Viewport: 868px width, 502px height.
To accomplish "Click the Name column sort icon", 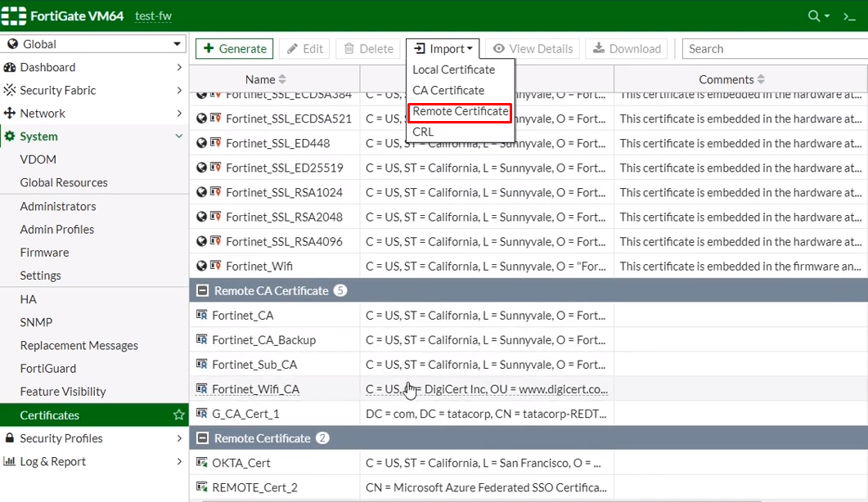I will 282,79.
